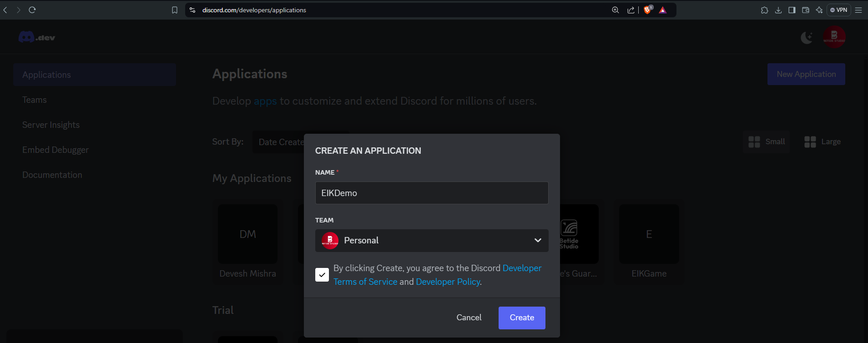The height and width of the screenshot is (343, 868).
Task: Open the Developer Policy link
Action: pyautogui.click(x=448, y=282)
